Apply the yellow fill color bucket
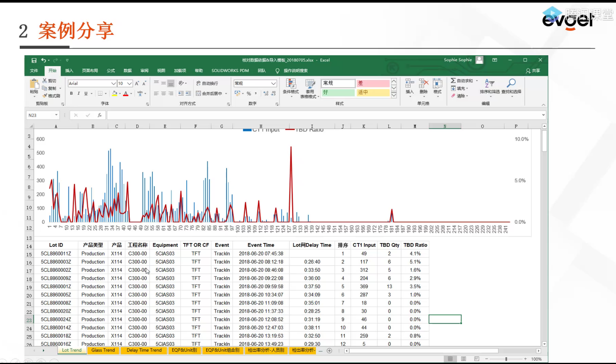Screen dimensions: 616x364 114,94
